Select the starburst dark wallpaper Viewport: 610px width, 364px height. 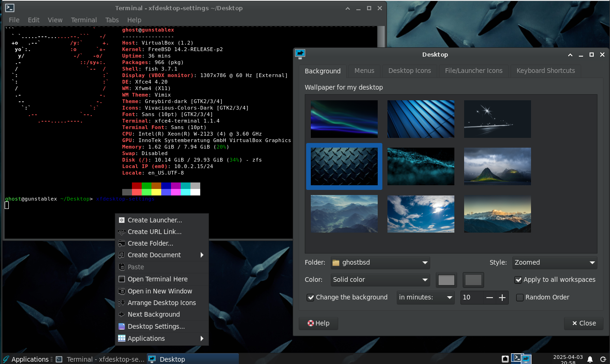(498, 119)
